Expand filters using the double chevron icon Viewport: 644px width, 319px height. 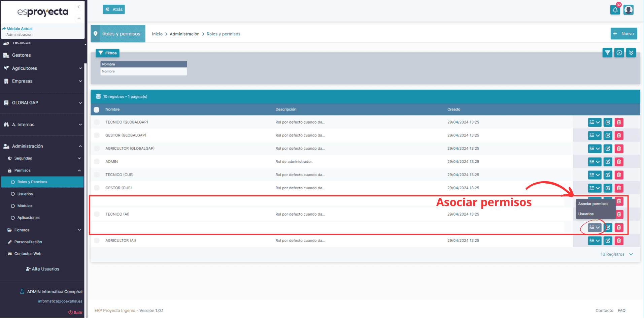click(631, 53)
